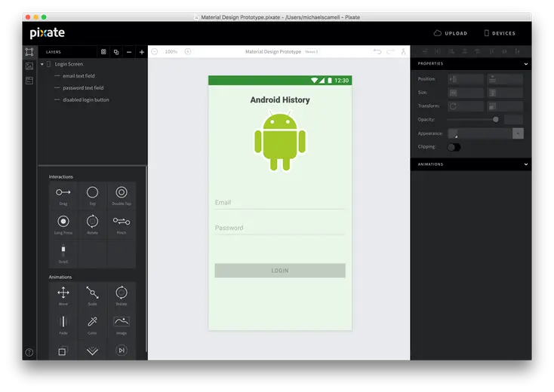Click the left panel vertical scrollbar

click(x=146, y=259)
